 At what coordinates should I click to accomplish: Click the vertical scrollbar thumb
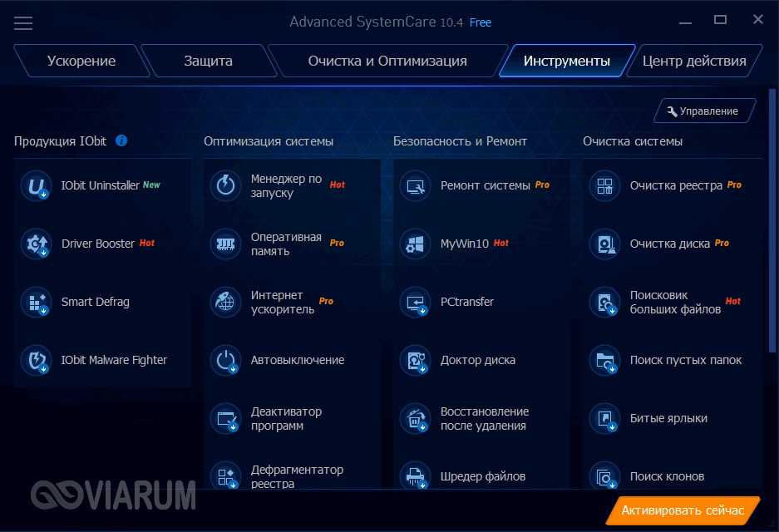tap(772, 221)
